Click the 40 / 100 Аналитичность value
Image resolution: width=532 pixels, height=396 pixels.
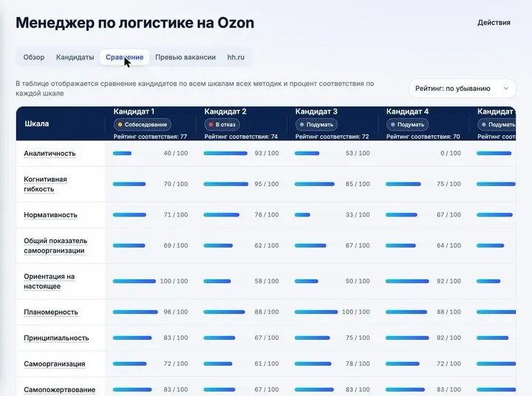[x=176, y=154]
